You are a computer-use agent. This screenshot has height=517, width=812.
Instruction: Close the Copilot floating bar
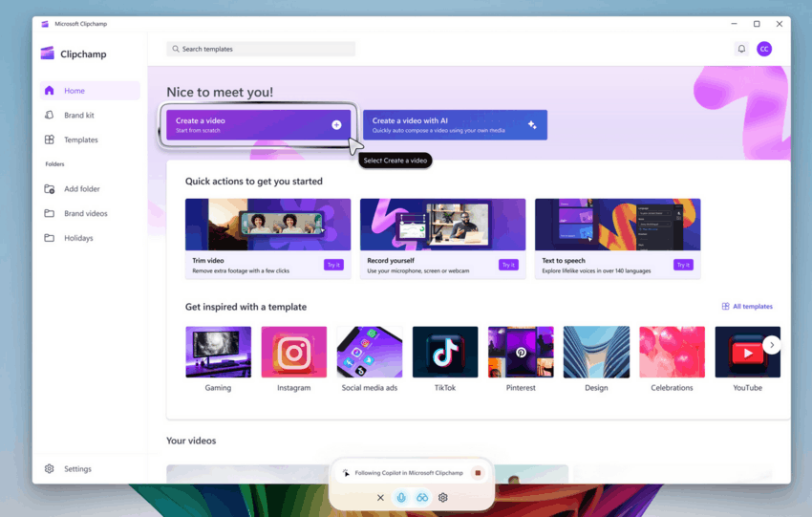(x=380, y=497)
